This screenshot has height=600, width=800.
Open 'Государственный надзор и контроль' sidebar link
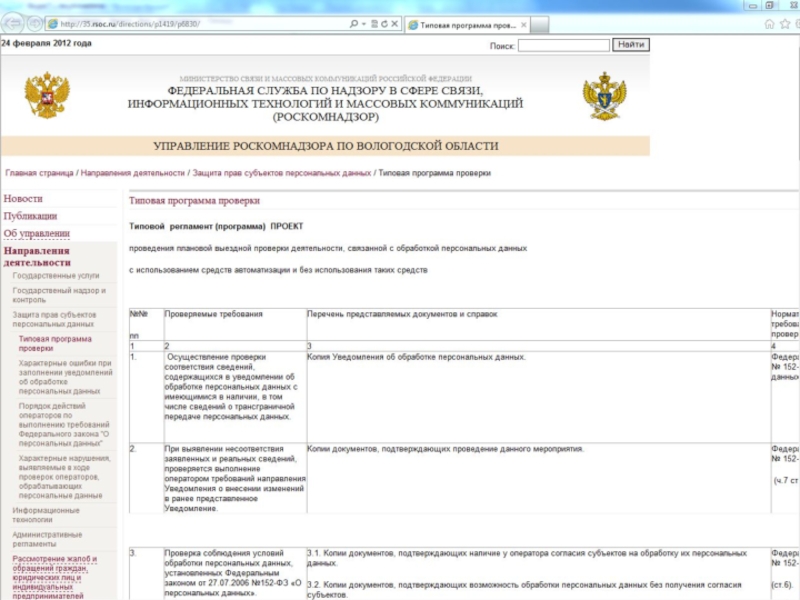point(59,295)
